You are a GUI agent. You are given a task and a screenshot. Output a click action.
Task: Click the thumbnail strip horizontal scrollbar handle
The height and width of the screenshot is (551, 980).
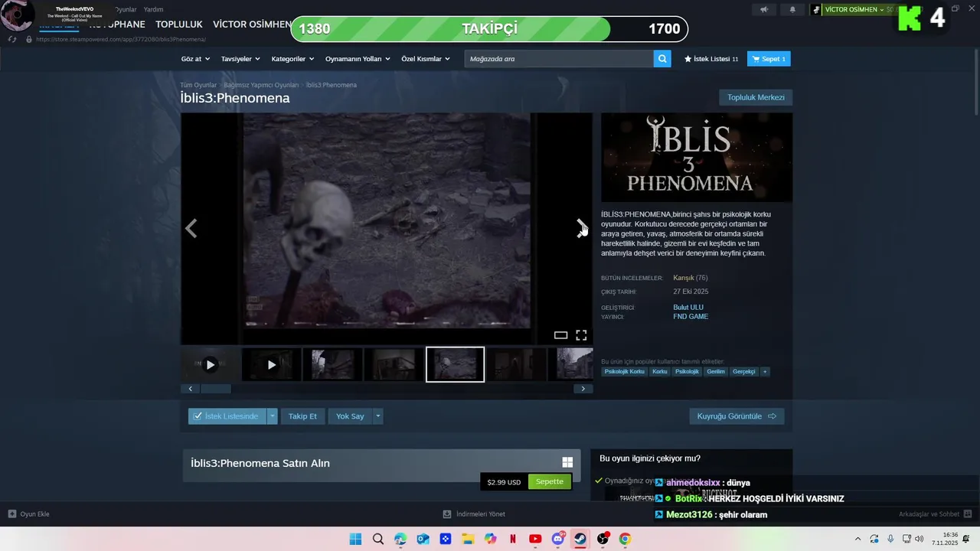pyautogui.click(x=215, y=389)
